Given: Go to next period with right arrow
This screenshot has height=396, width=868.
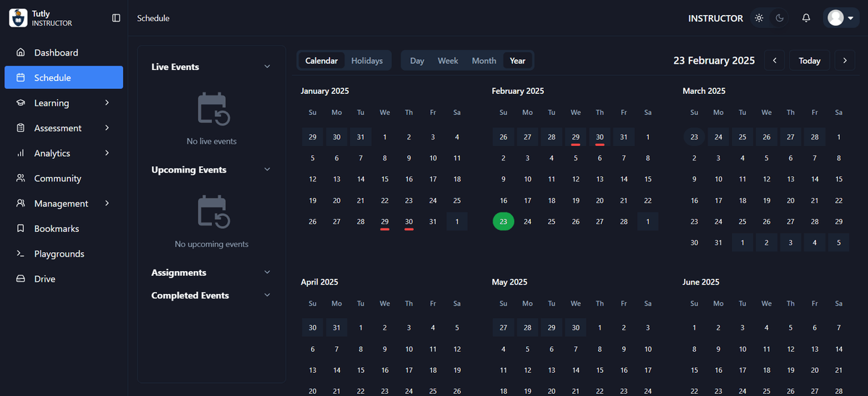Looking at the screenshot, I should 845,61.
